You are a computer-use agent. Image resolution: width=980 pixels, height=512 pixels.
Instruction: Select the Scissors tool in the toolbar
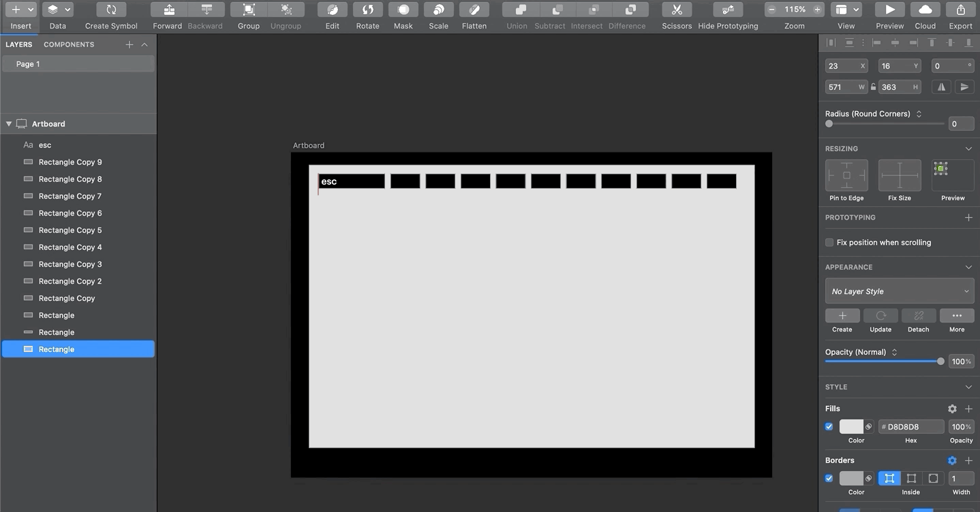676,10
